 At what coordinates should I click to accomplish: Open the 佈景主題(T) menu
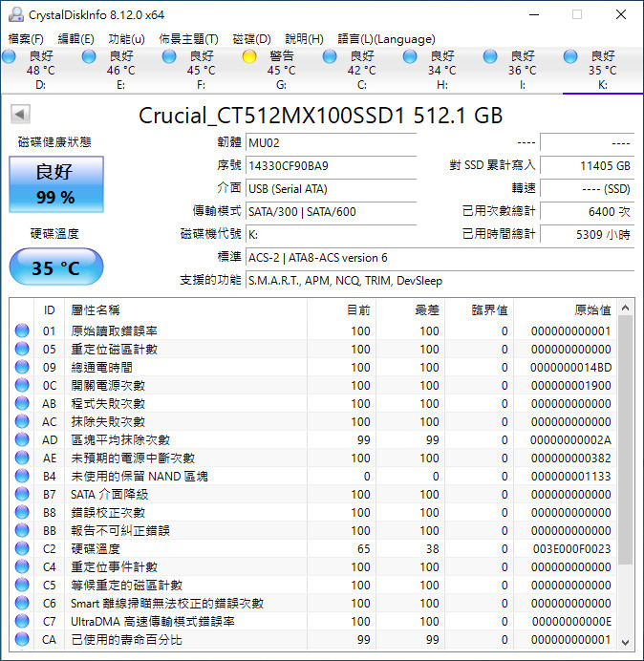click(188, 39)
